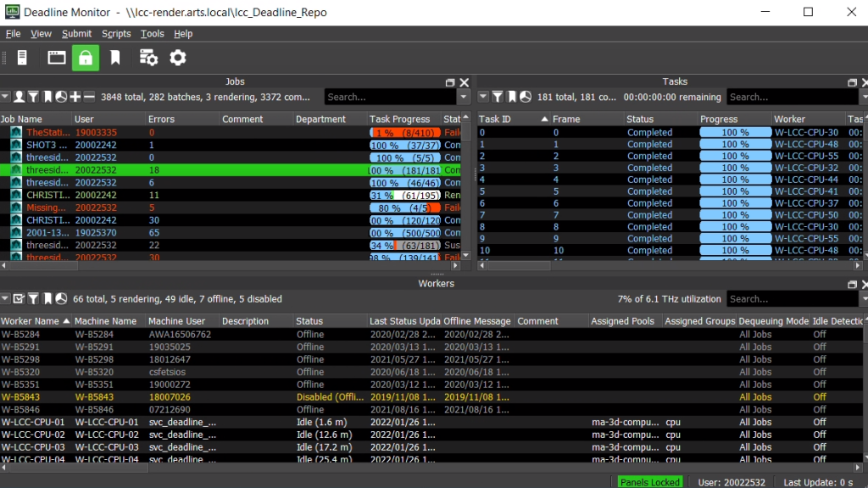The height and width of the screenshot is (488, 868).
Task: Open the Tasks panel options dropdown arrow
Action: [x=482, y=97]
